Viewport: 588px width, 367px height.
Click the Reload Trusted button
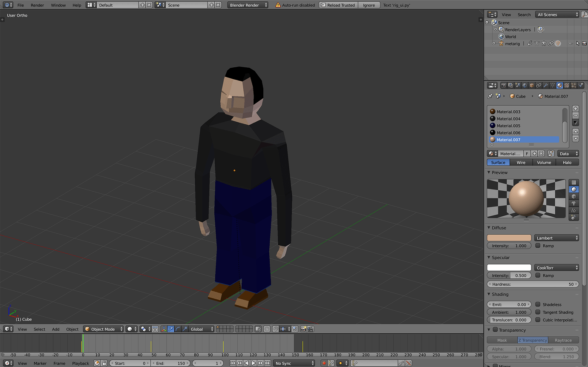coord(338,5)
